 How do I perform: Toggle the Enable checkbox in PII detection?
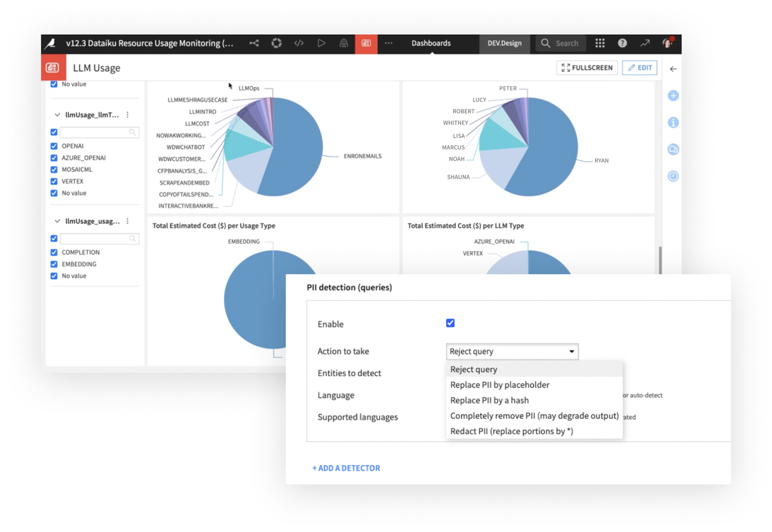click(451, 323)
